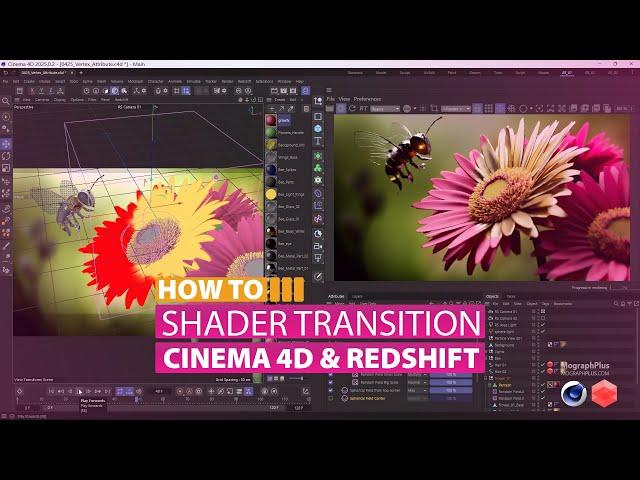Viewport: 640px width, 480px height.
Task: Start render in Redshift RenderView
Action: (x=330, y=109)
